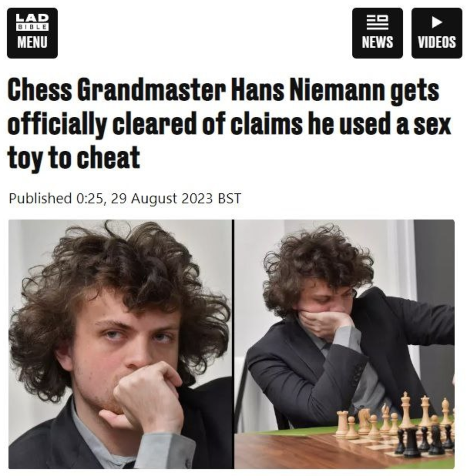
Task: Click the MENU label text
Action: click(x=32, y=42)
